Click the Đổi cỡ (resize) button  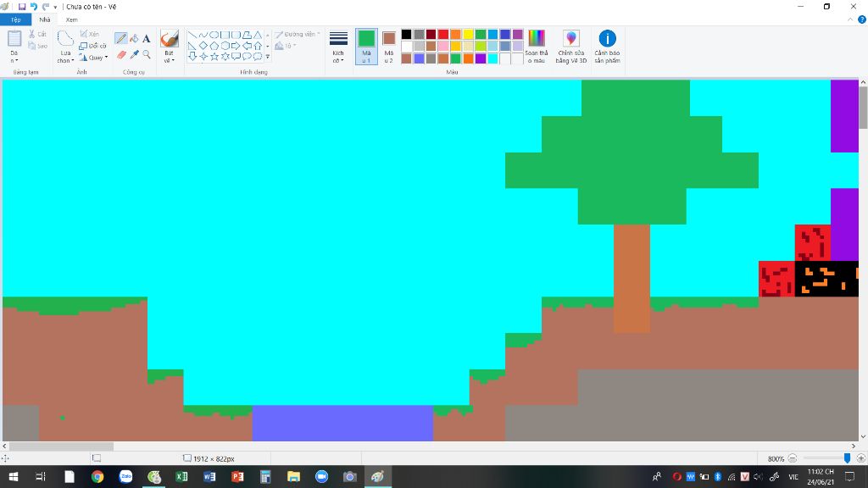[92, 46]
